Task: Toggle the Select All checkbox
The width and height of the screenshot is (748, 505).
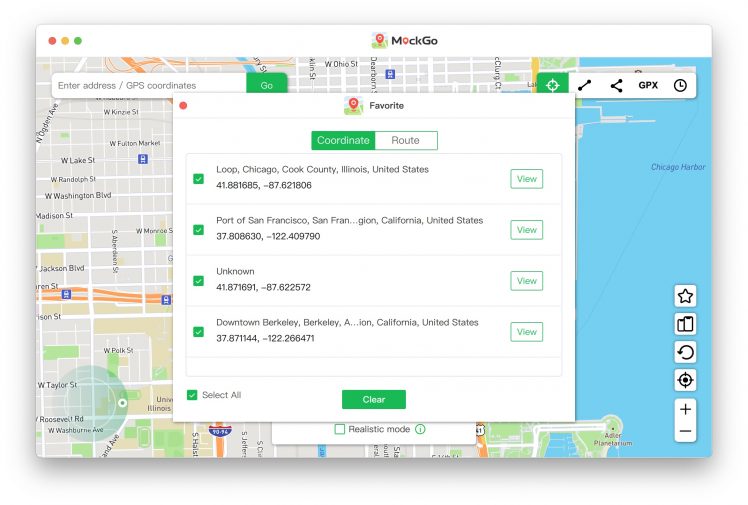Action: [x=192, y=395]
